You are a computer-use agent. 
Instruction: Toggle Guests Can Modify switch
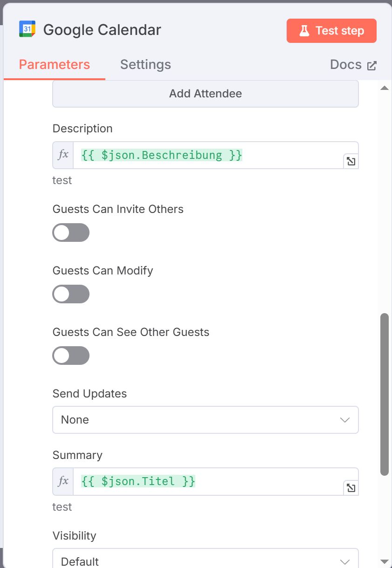click(71, 294)
